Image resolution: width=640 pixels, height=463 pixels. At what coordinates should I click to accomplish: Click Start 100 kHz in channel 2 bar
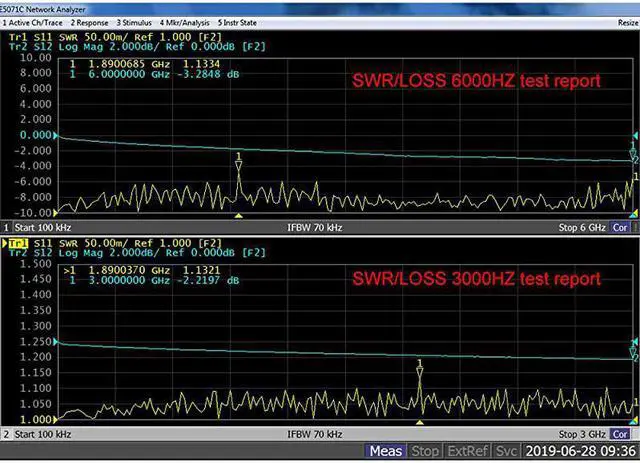[x=43, y=434]
